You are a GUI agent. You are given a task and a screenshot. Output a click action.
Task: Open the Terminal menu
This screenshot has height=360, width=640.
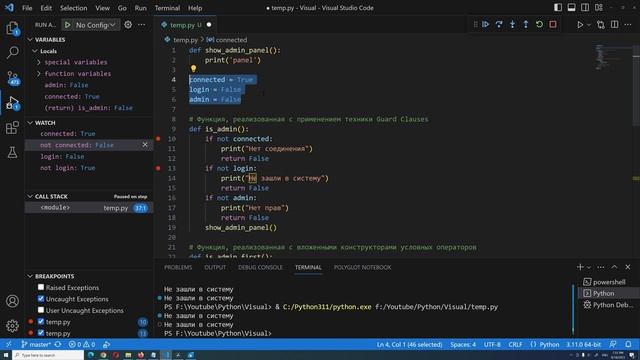167,8
